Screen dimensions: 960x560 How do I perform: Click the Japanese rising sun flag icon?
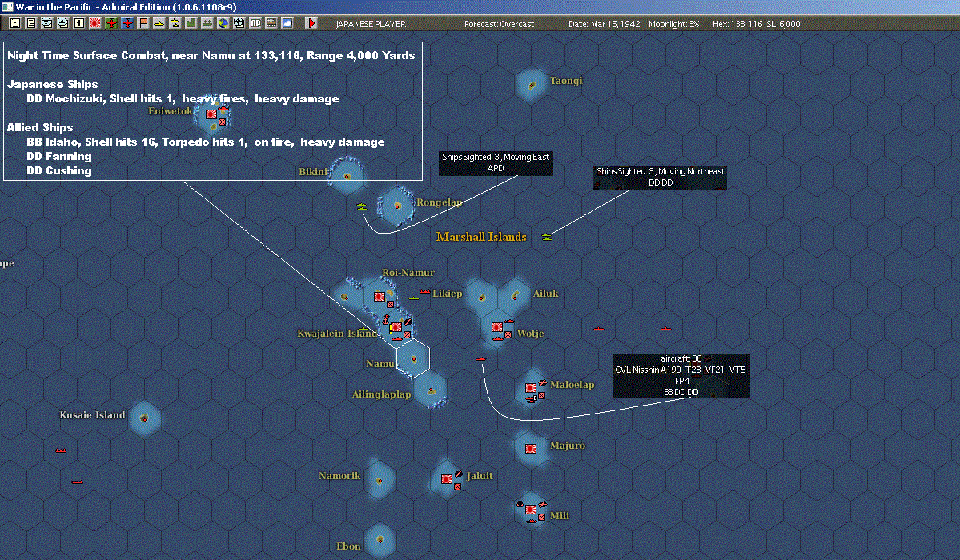(x=95, y=23)
